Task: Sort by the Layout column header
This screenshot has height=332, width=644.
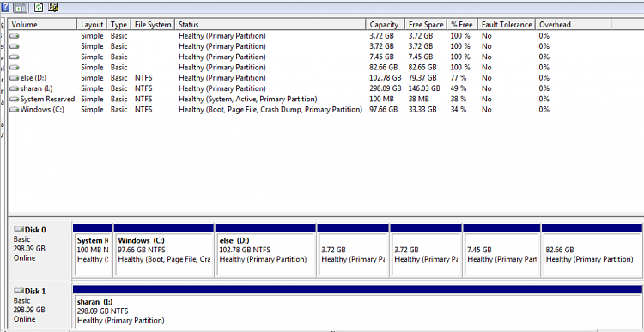Action: 92,25
